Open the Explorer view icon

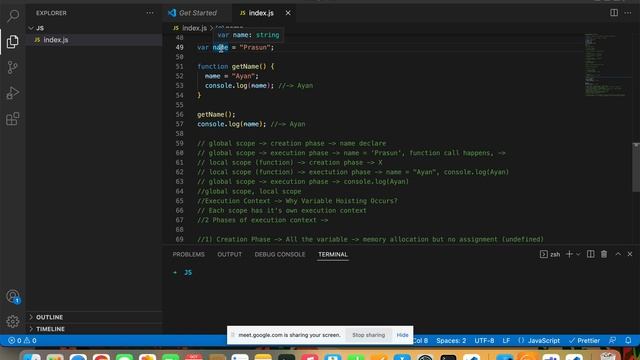point(13,41)
